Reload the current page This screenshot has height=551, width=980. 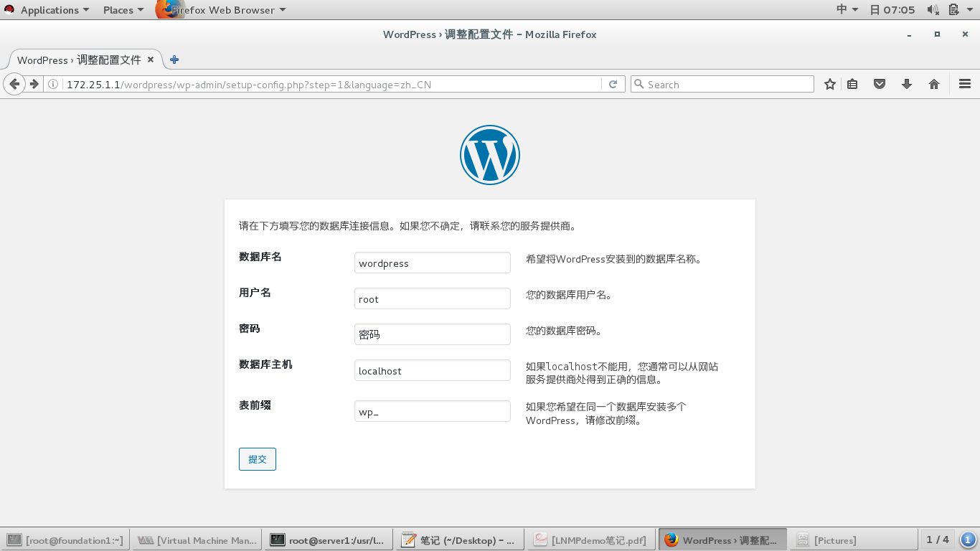613,84
